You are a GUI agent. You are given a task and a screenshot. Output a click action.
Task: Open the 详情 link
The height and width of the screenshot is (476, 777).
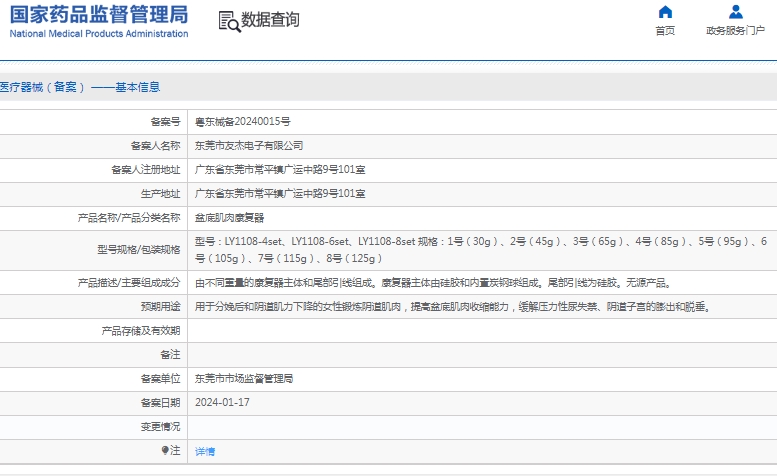(x=205, y=451)
